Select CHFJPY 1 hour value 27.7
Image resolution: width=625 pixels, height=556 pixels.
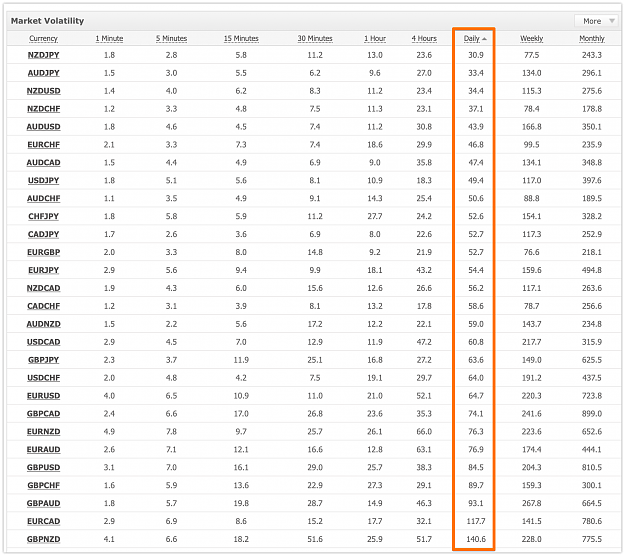(375, 216)
